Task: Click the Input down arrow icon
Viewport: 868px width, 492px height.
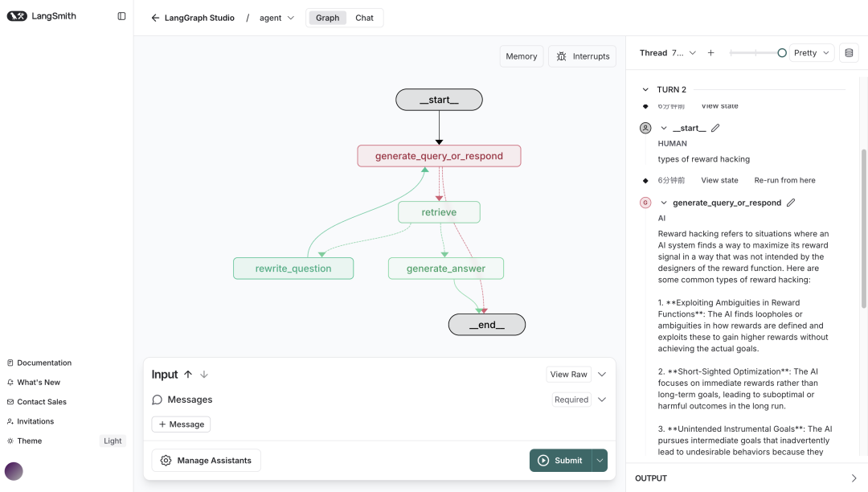Action: [x=203, y=375]
